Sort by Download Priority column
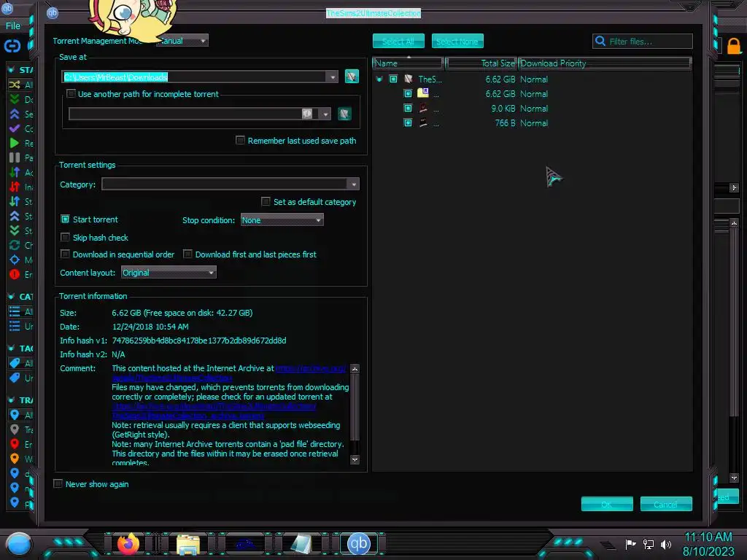 point(605,63)
